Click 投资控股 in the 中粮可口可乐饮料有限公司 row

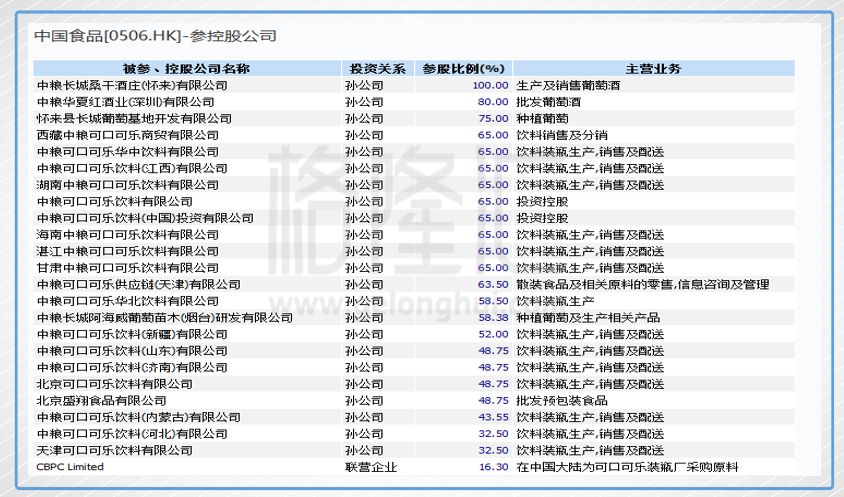click(x=542, y=201)
